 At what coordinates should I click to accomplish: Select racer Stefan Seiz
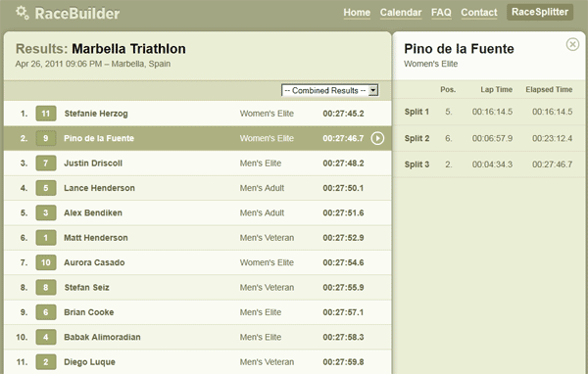(x=86, y=288)
